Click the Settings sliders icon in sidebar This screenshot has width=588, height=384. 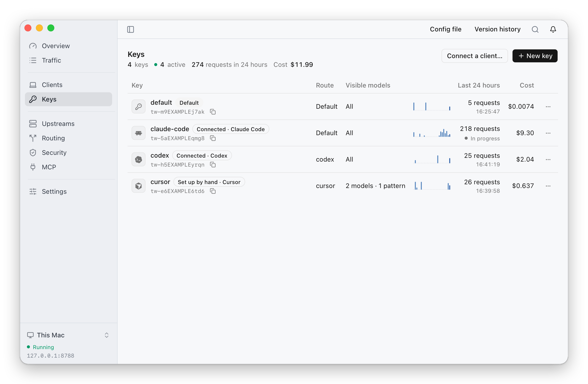click(x=33, y=192)
